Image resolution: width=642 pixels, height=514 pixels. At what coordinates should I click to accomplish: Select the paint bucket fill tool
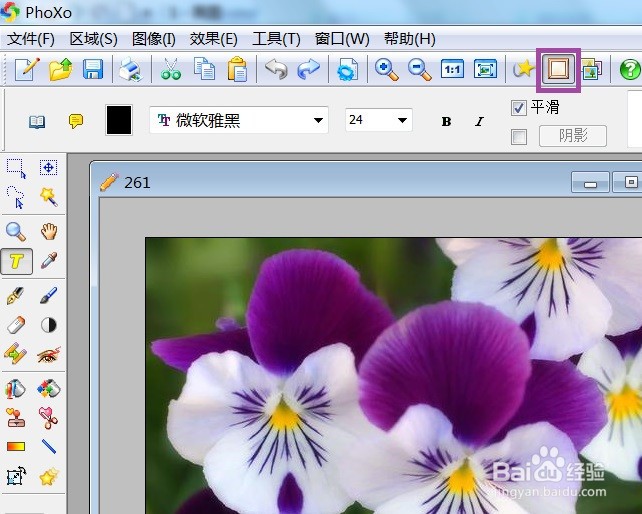tap(16, 389)
